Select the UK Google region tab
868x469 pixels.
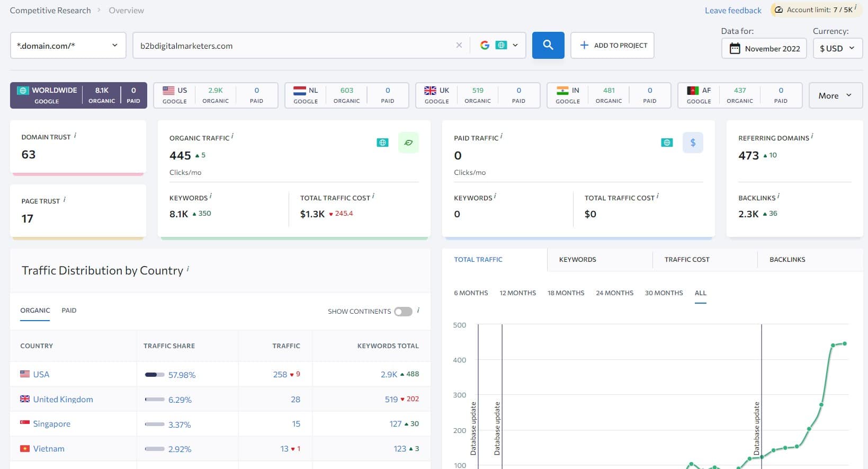(478, 95)
